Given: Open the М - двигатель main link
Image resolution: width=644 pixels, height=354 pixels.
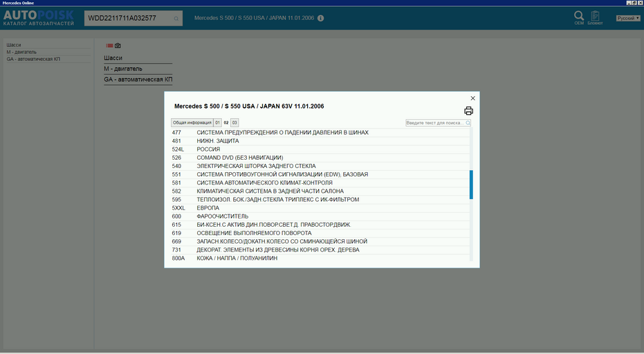Looking at the screenshot, I should (x=123, y=68).
